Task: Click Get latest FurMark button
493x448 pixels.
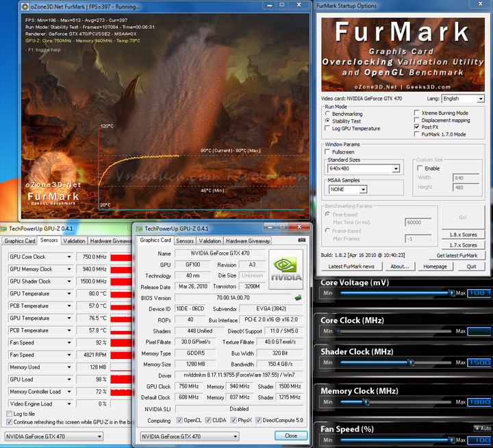Action: 457,256
